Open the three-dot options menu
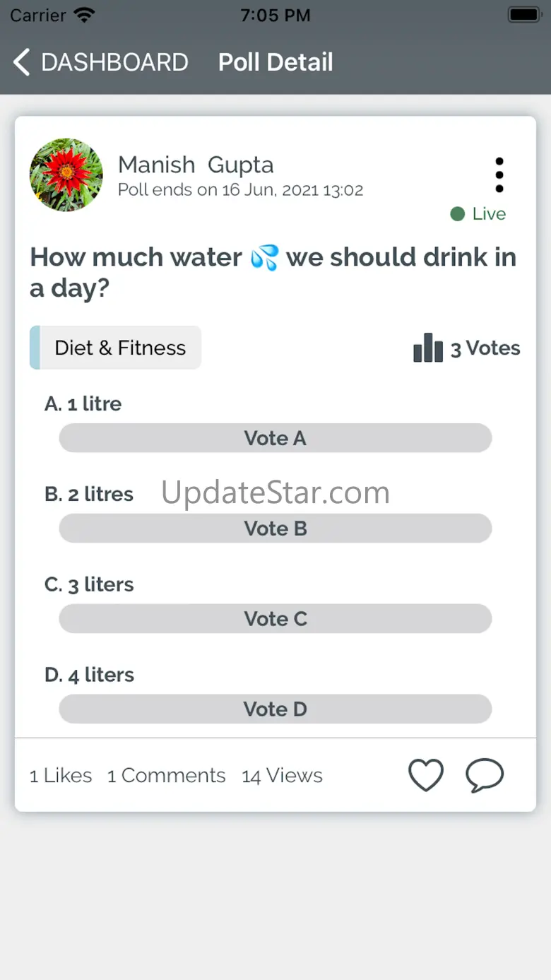 (499, 175)
